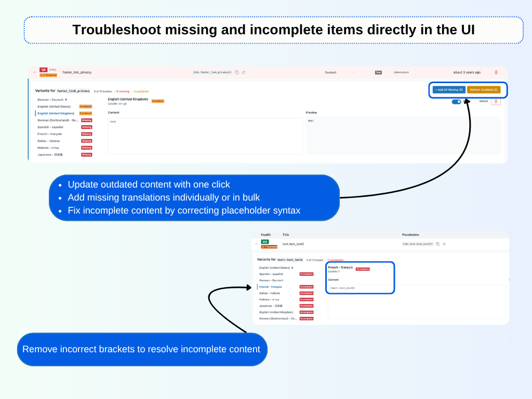Delete footer_link_privacy row using trash icon
The image size is (532, 399).
(496, 72)
